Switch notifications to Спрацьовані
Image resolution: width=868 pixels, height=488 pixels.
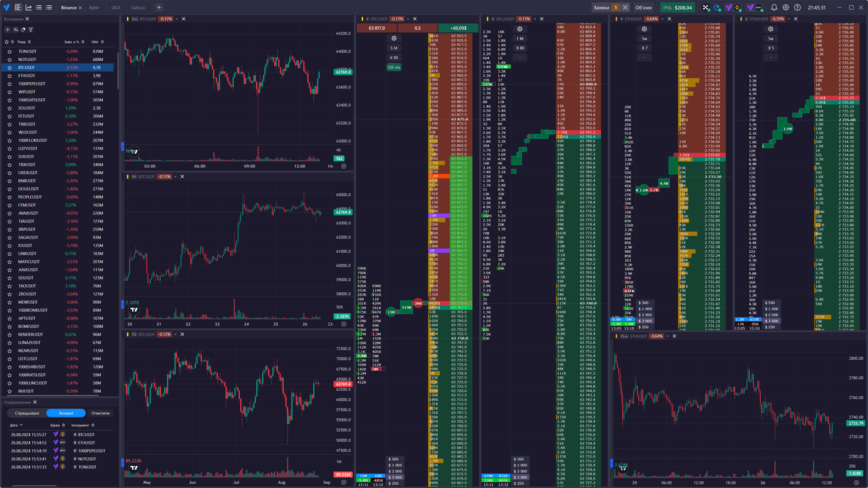(27, 413)
